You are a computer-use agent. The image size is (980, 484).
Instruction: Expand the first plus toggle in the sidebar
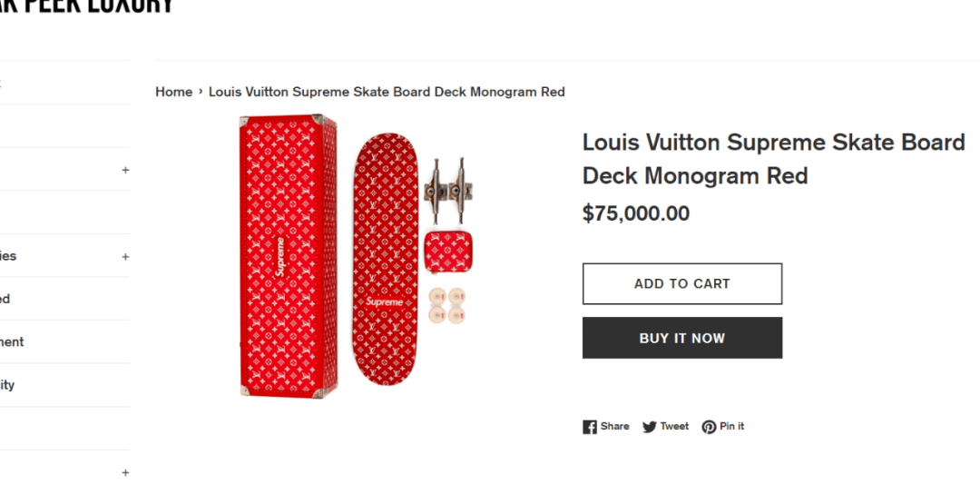click(125, 170)
